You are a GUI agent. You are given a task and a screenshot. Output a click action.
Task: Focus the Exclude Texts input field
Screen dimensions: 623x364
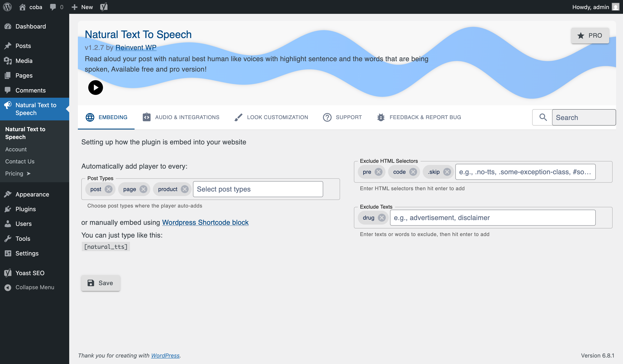click(x=493, y=218)
